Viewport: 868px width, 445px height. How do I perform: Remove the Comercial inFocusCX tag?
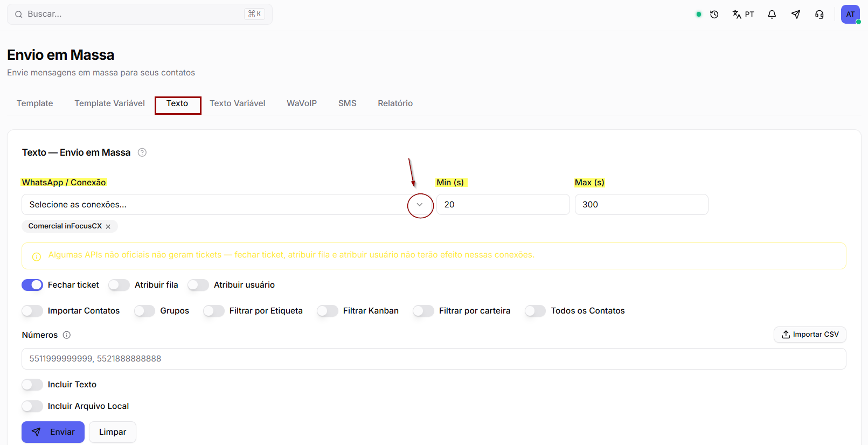tap(108, 227)
